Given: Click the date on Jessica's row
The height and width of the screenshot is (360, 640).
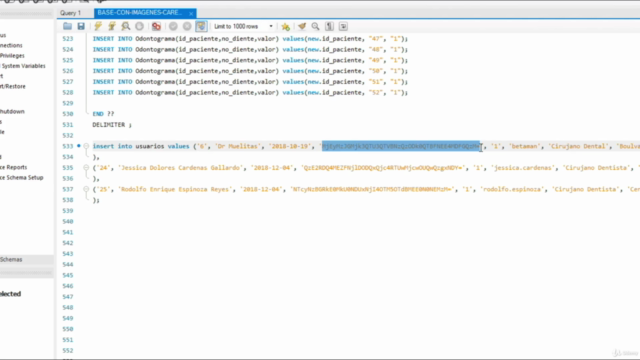Looking at the screenshot, I should click(273, 168).
